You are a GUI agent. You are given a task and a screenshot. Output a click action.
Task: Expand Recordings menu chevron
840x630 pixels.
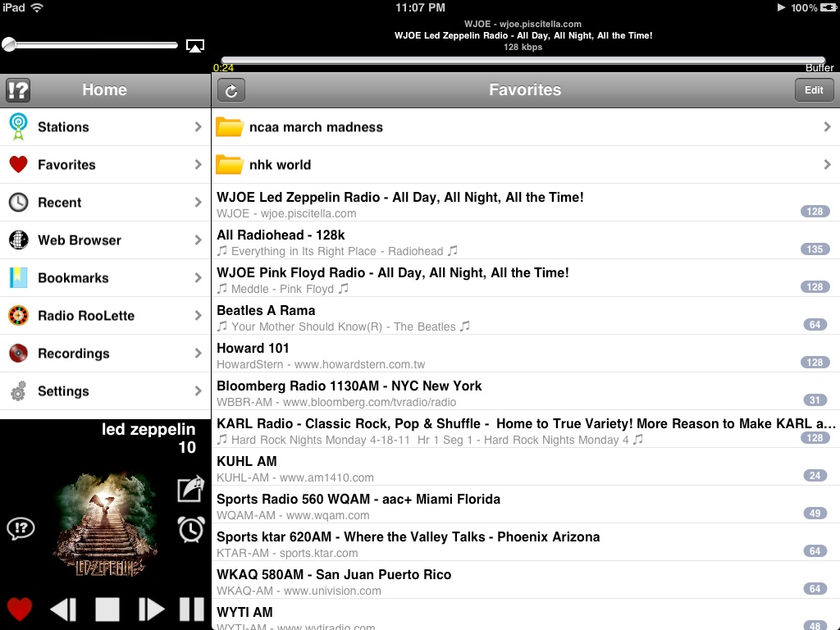(199, 353)
